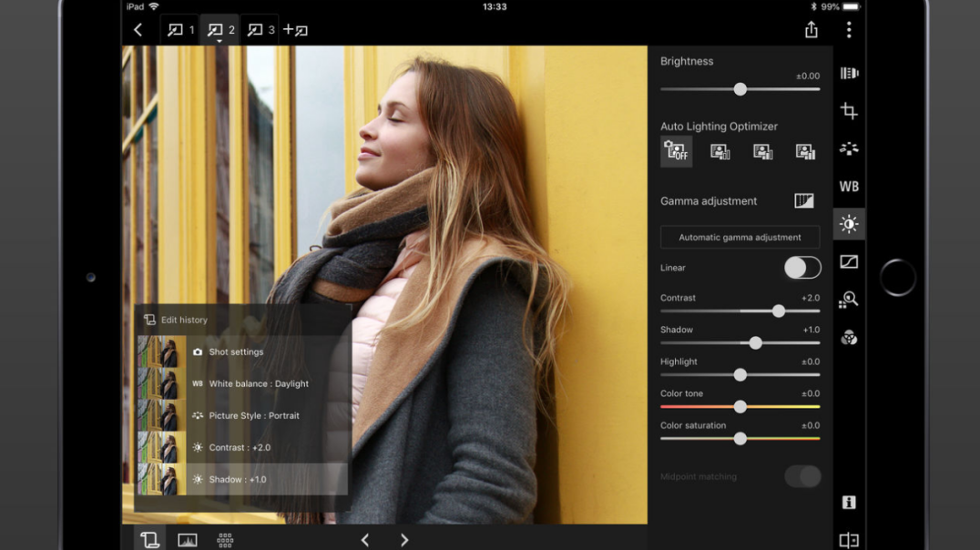This screenshot has width=980, height=550.
Task: Click the Color tone slider handle
Action: pyautogui.click(x=740, y=406)
